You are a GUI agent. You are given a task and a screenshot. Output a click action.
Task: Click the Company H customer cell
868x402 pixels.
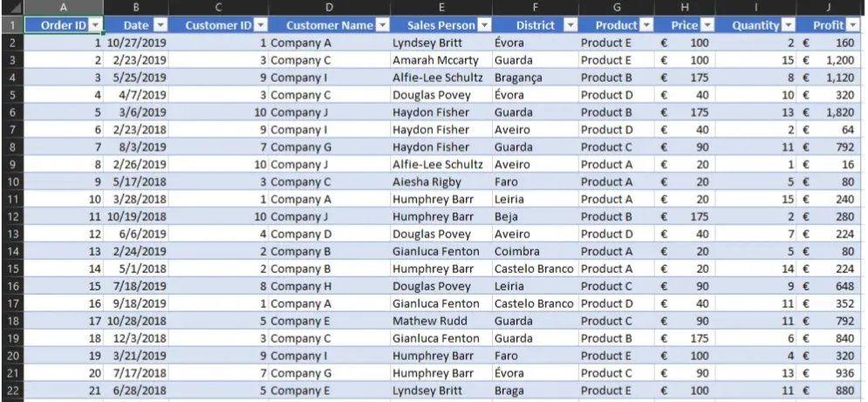329,286
